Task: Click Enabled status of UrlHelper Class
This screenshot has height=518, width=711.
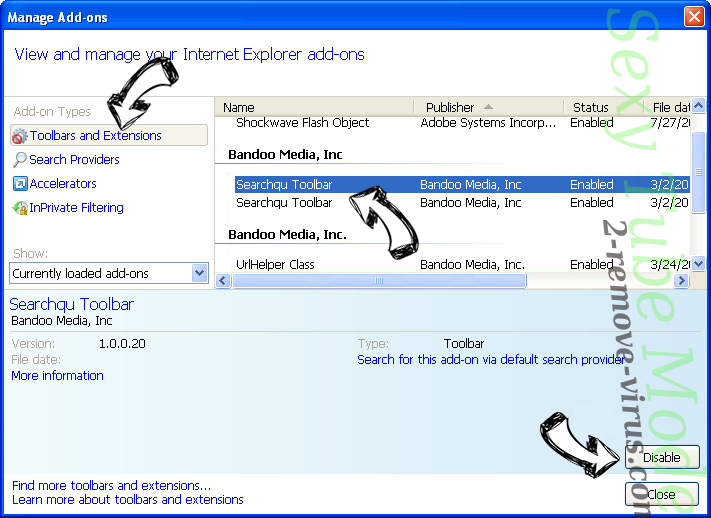Action: 592,264
